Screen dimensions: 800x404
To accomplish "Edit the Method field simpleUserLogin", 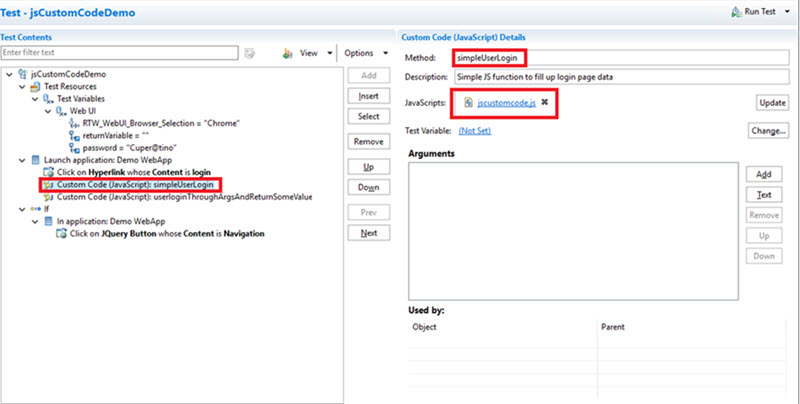I will (x=621, y=58).
